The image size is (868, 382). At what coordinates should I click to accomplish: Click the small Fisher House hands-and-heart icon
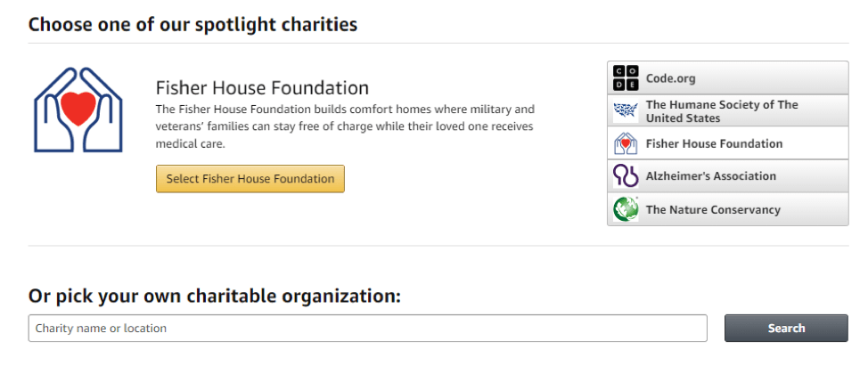pos(626,143)
